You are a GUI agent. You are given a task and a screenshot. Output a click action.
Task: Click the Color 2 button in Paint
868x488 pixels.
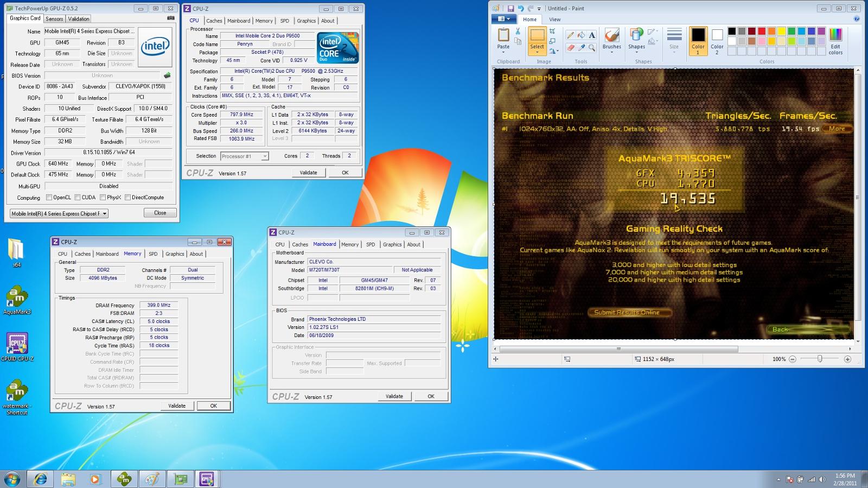pyautogui.click(x=717, y=41)
